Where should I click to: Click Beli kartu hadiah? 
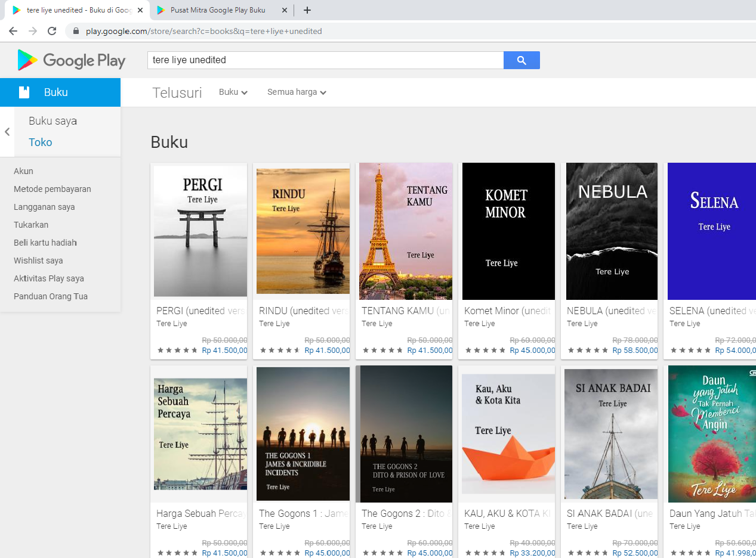[x=45, y=243]
